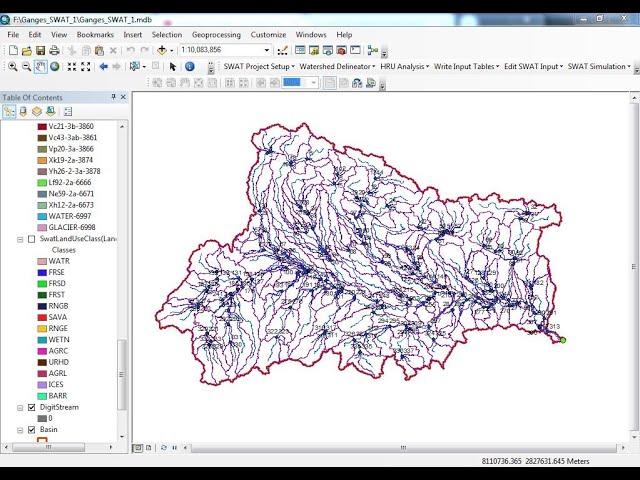Click Fixed Zoom In arrows
The width and height of the screenshot is (640, 480).
click(72, 67)
